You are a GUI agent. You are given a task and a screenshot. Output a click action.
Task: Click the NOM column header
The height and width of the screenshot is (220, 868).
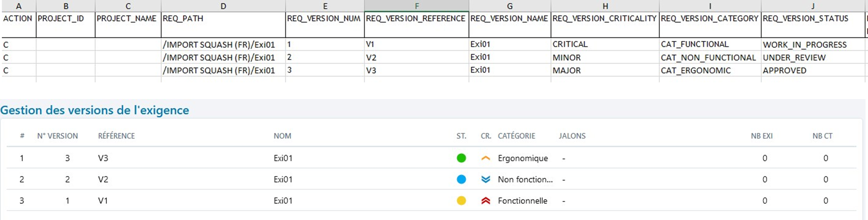pos(282,136)
